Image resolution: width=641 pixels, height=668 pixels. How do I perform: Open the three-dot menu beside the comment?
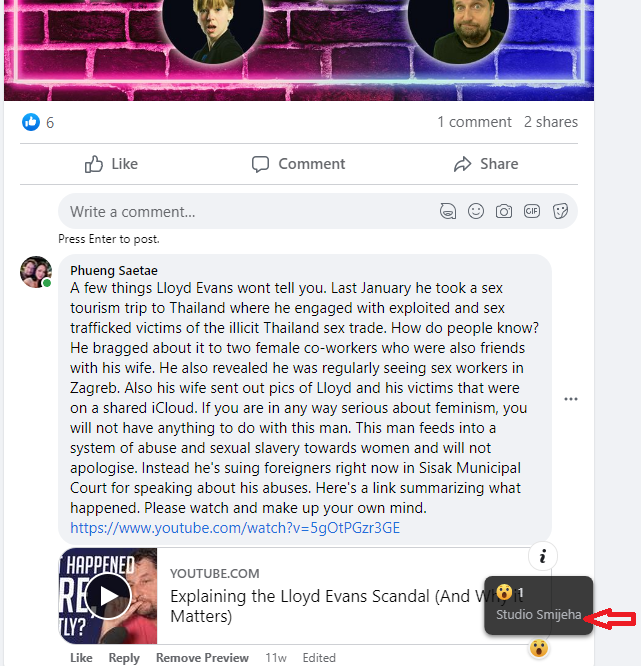pyautogui.click(x=571, y=399)
